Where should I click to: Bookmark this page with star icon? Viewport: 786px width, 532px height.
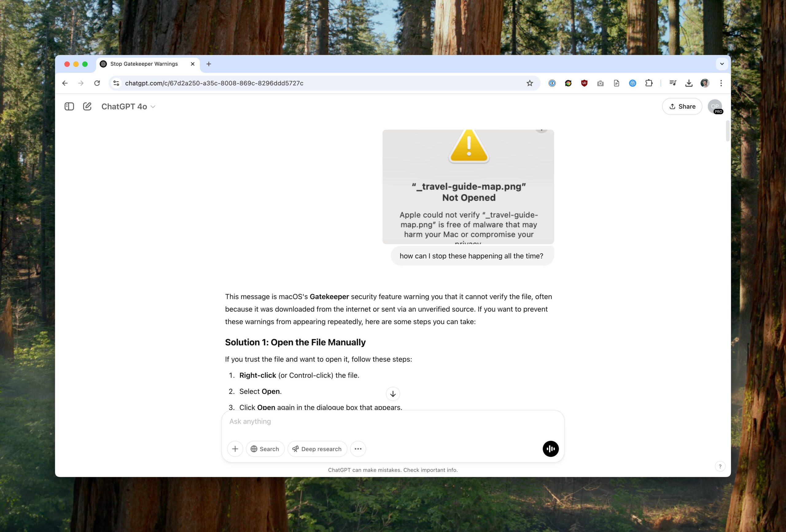coord(530,83)
